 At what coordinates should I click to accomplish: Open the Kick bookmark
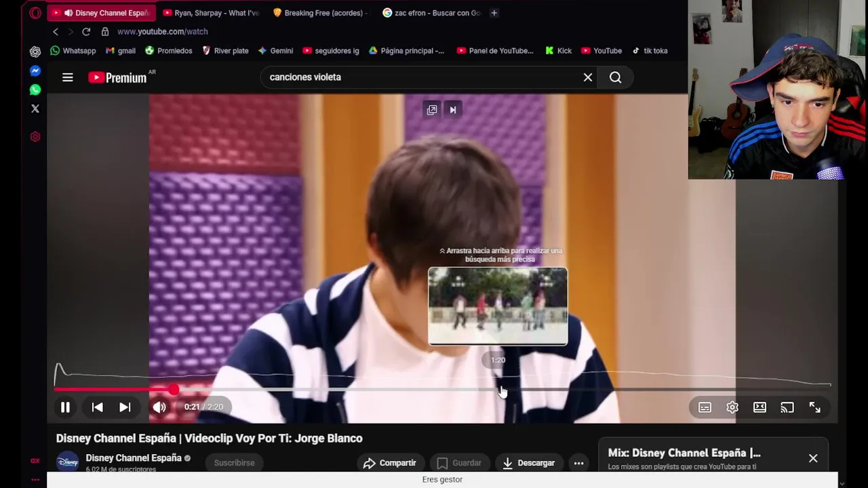pyautogui.click(x=559, y=51)
